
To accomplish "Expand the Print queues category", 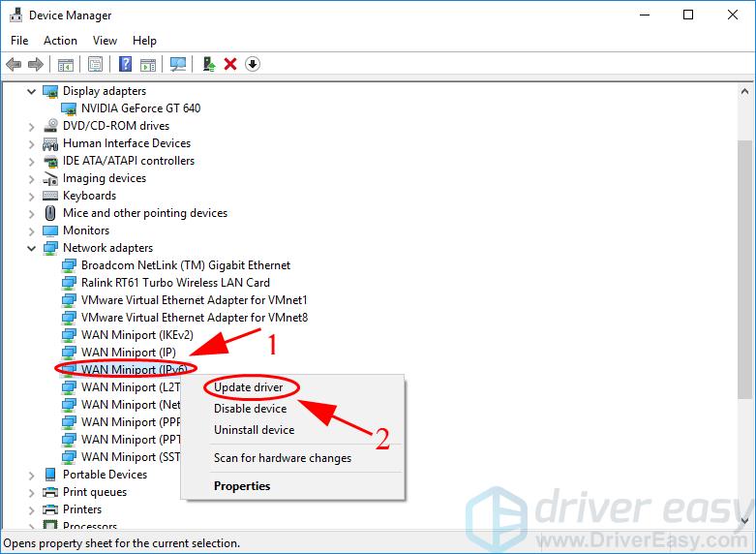I will point(31,492).
